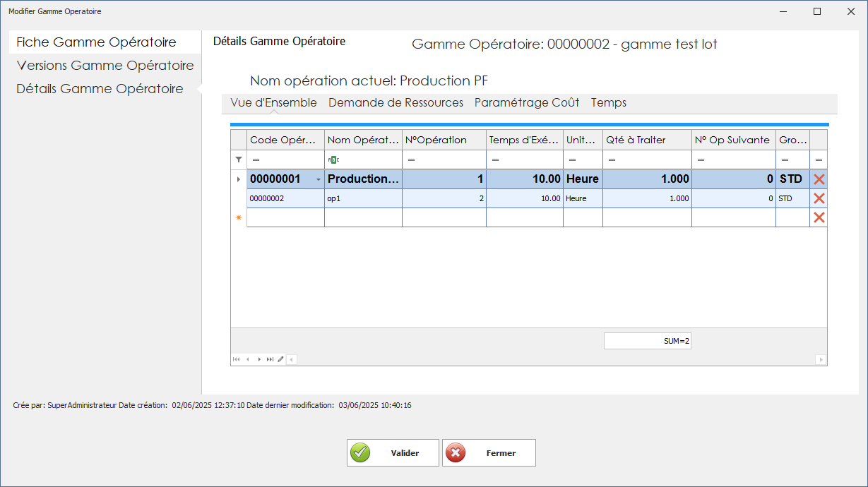
Task: Delete the op1 operation row
Action: [x=821, y=198]
